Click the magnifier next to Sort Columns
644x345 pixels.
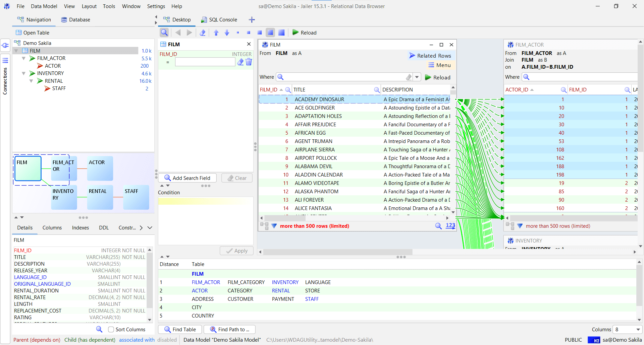(x=99, y=329)
